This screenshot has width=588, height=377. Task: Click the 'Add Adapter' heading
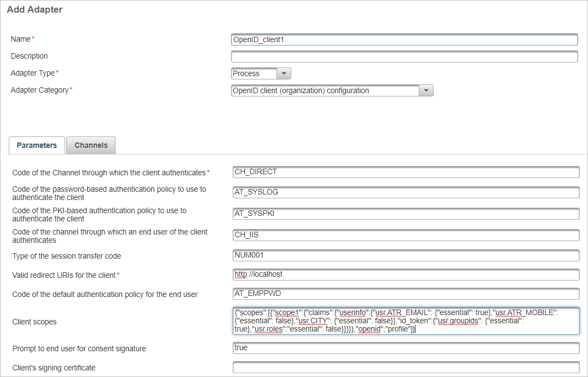[x=34, y=9]
